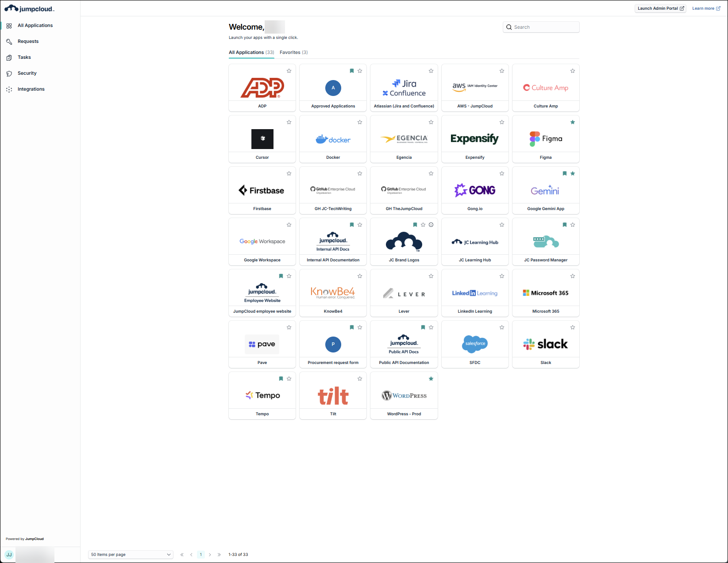Star the Slack application card
The image size is (728, 563).
coord(573,327)
